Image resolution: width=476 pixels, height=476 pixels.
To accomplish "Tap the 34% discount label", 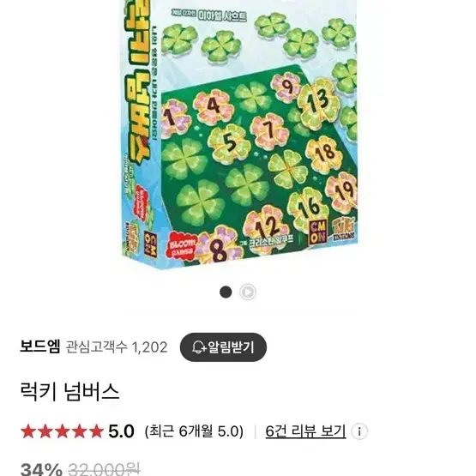I will tap(41, 469).
